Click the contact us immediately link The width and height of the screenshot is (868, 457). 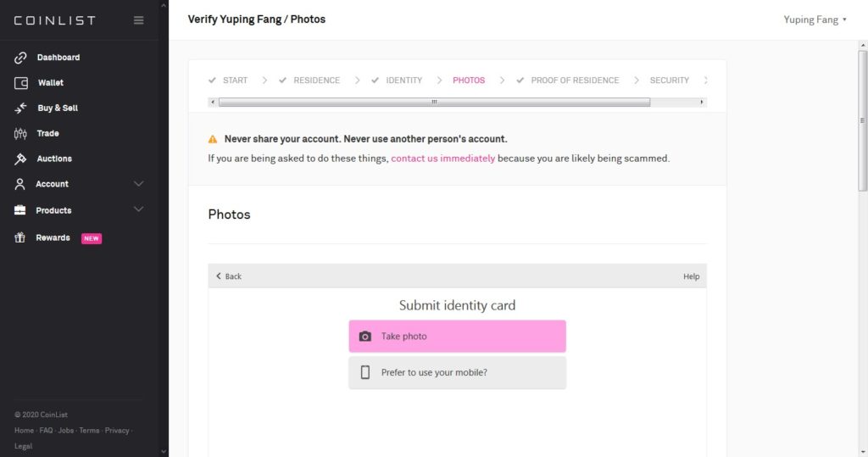point(442,159)
